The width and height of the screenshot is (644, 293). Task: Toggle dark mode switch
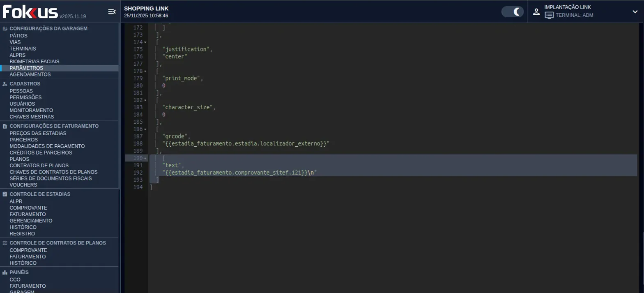(x=512, y=12)
